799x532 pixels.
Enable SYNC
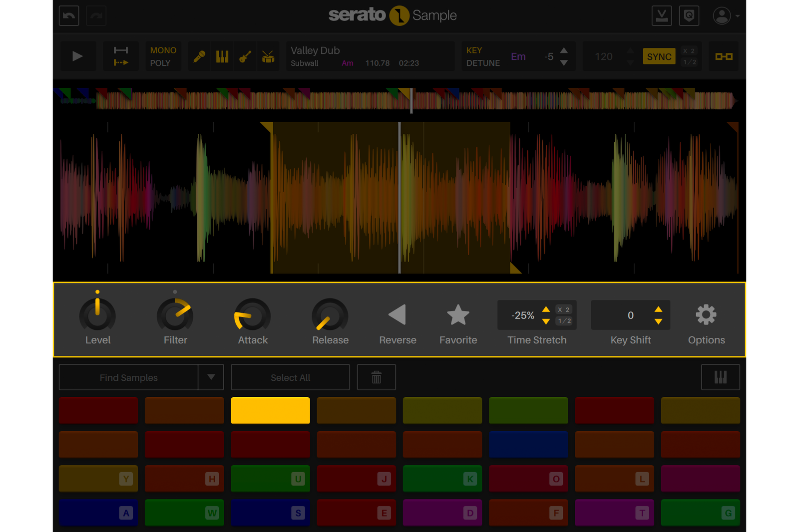[x=659, y=56]
